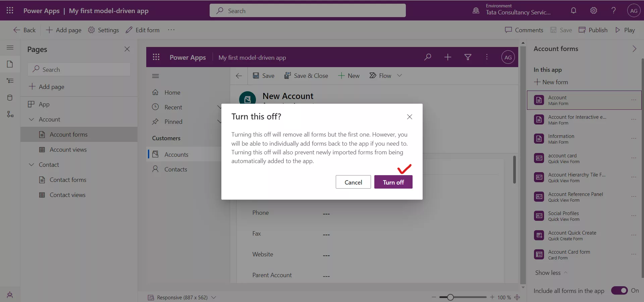
Task: Click Add page in the Pages panel
Action: [47, 87]
